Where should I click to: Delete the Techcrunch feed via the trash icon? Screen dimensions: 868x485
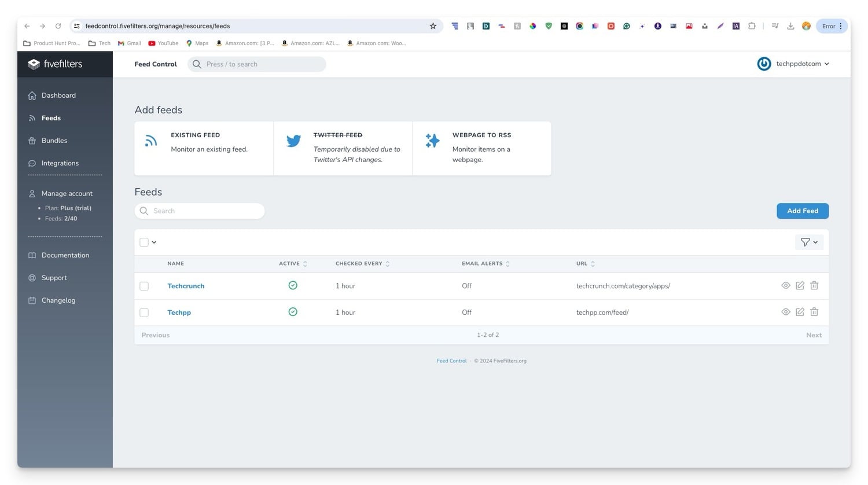point(814,285)
